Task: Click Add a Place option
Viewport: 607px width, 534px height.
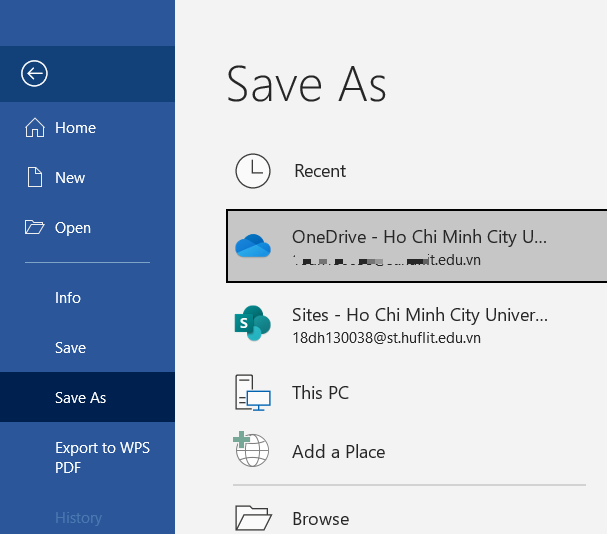Action: point(417,452)
